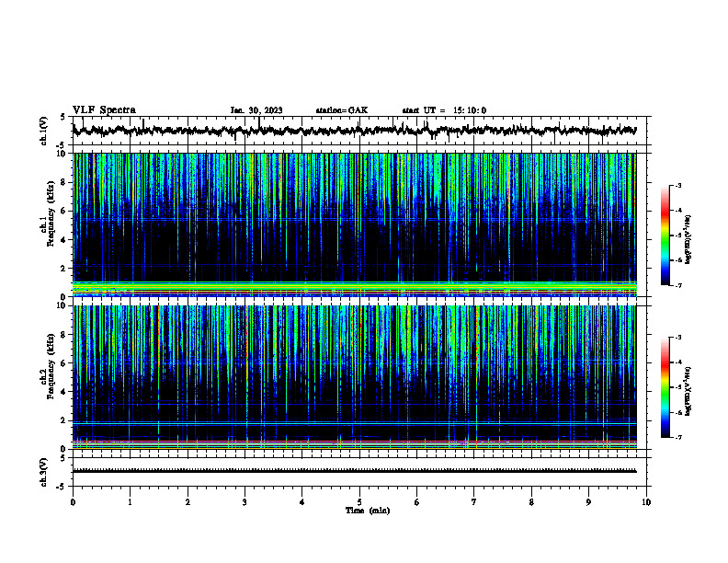This screenshot has width=728, height=563.
Task: Click the Time (min) axis label
Action: [368, 511]
